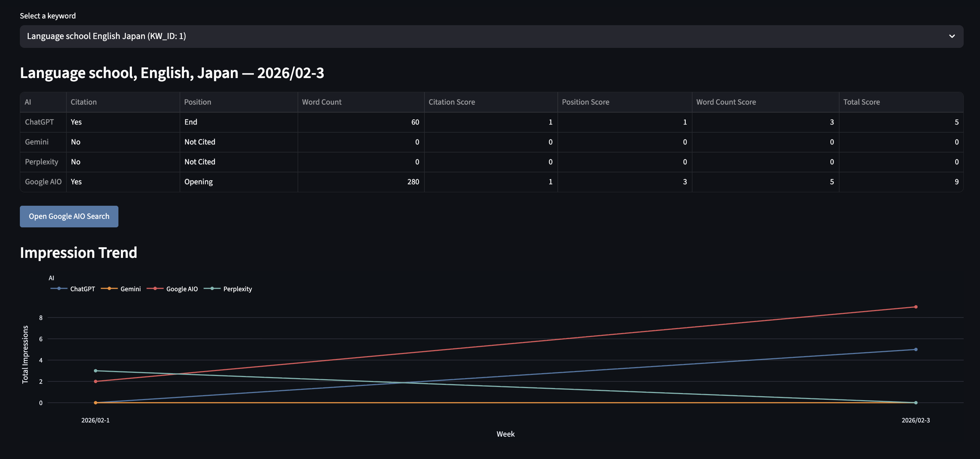Toggle Google AIO series in chart legend
Viewport: 980px width, 459px height.
[172, 289]
